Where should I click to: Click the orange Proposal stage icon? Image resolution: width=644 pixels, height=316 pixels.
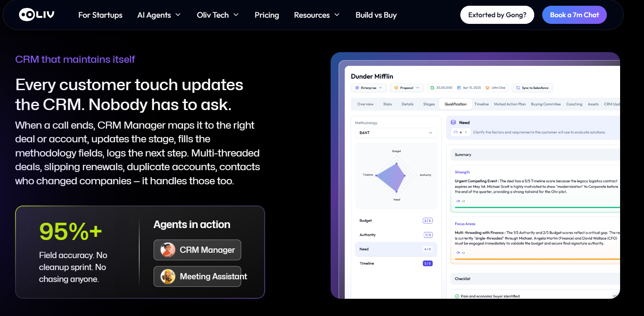(396, 88)
